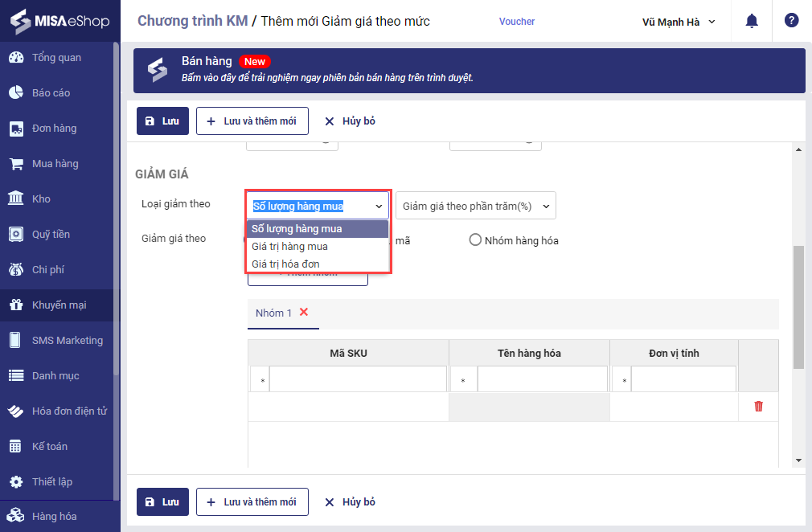Expand Vũ Mạnh Hà account menu
The image size is (812, 532).
click(x=679, y=22)
